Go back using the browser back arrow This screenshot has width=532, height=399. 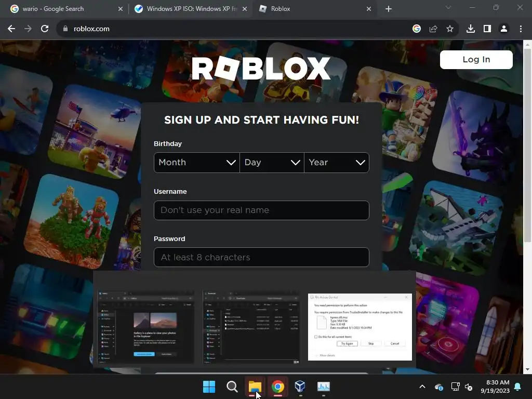click(11, 29)
